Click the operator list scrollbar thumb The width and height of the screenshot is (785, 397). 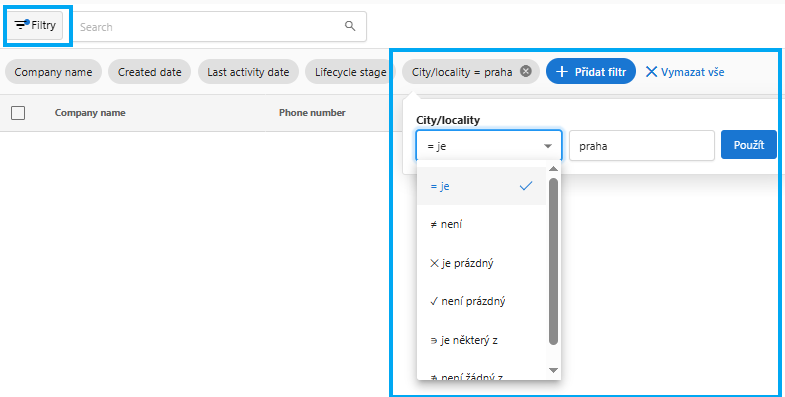[553, 261]
